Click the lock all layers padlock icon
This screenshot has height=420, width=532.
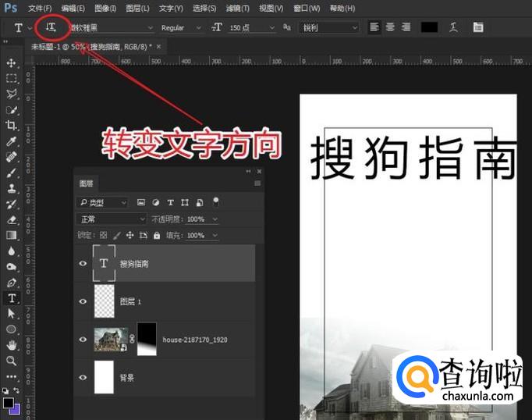tap(157, 235)
